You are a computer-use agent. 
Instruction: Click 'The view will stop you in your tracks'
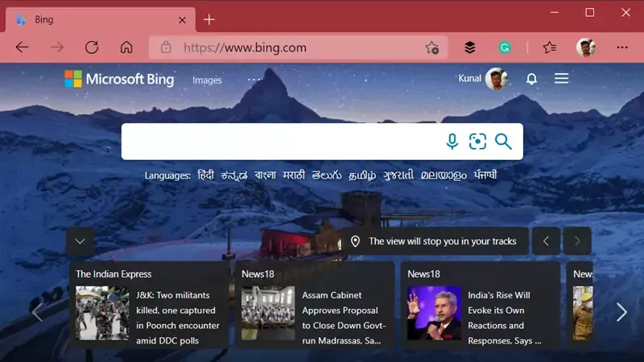click(x=442, y=241)
